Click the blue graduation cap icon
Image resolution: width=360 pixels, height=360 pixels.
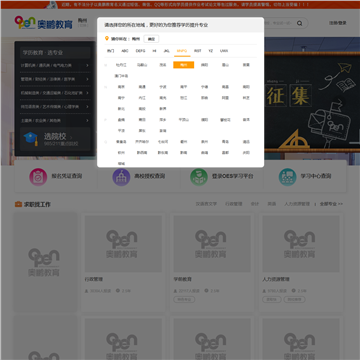click(31, 139)
